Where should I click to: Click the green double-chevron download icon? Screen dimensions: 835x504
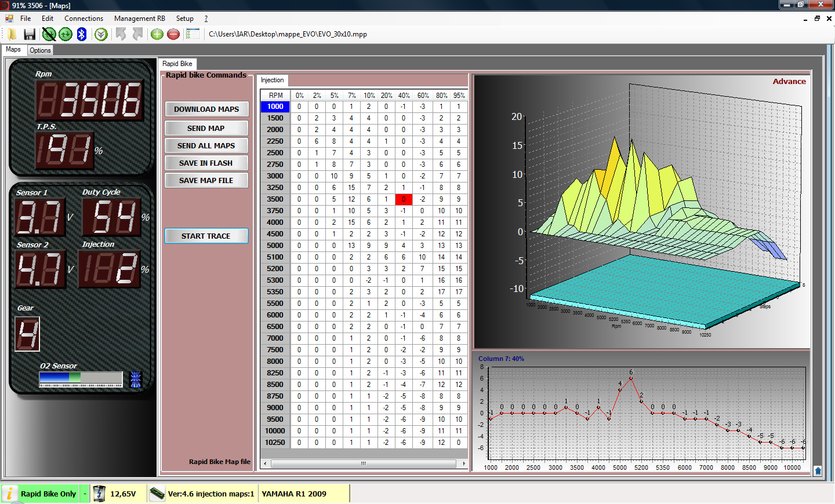pyautogui.click(x=101, y=34)
